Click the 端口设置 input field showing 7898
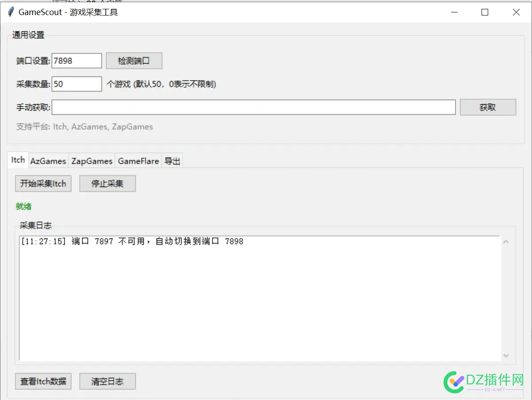 click(x=77, y=61)
